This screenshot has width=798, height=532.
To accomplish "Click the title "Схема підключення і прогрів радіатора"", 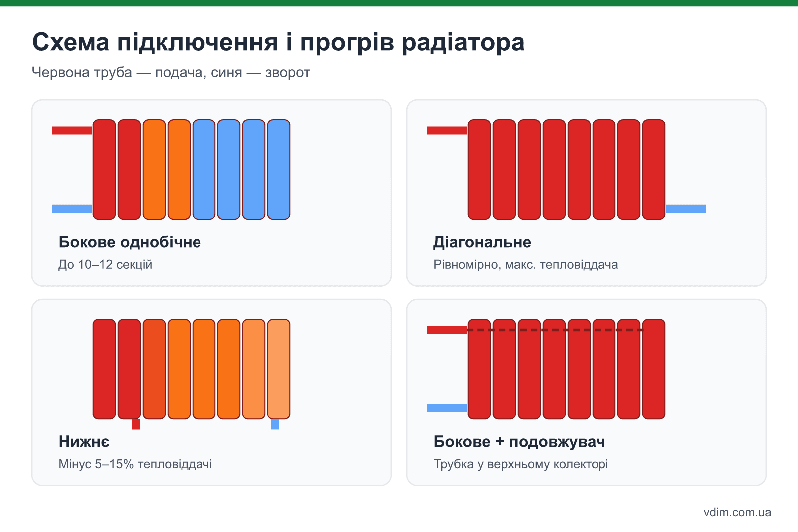I will [278, 42].
